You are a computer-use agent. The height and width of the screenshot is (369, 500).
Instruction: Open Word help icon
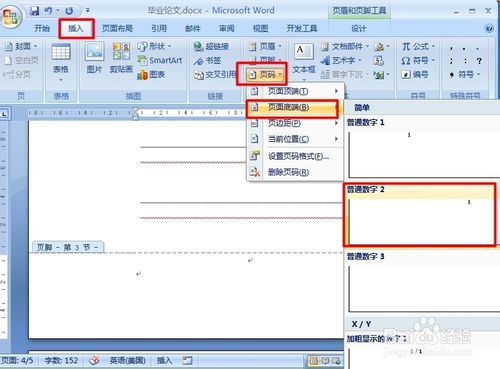489,28
